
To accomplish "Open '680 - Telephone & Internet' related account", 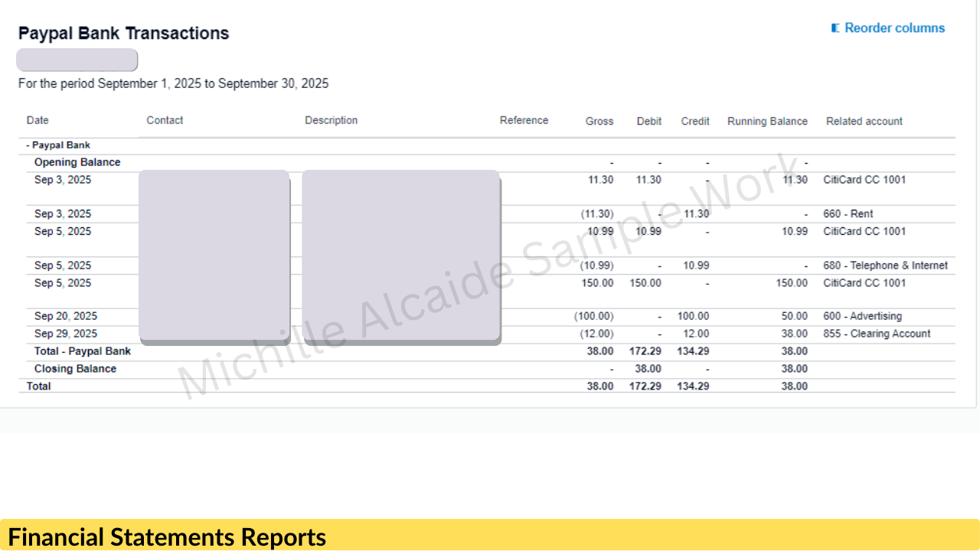I will pos(886,266).
